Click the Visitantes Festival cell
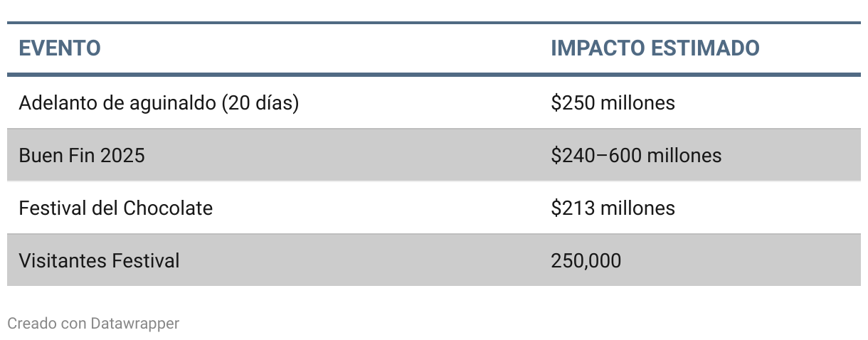The height and width of the screenshot is (340, 868). coord(99,260)
